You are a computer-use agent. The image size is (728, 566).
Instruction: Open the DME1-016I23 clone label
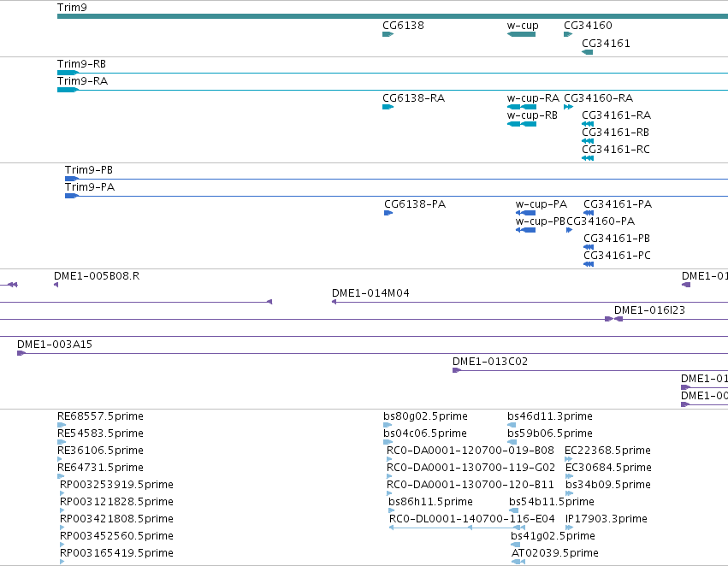[649, 311]
